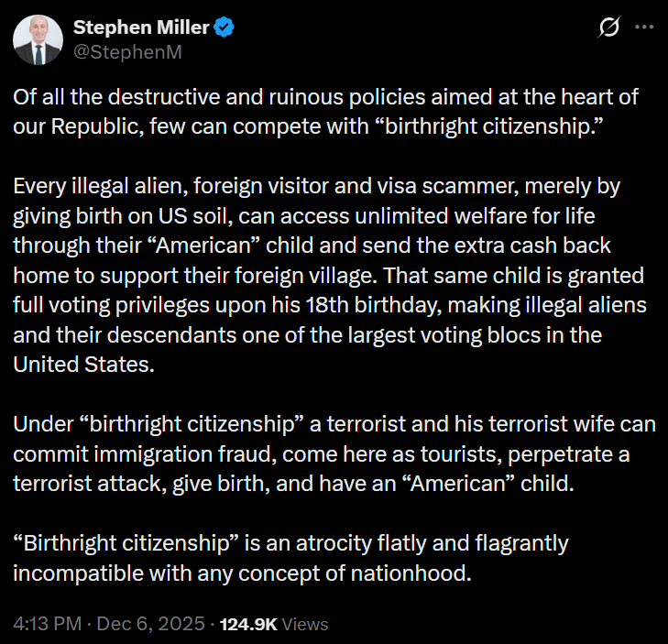This screenshot has height=644, width=668.
Task: Open the three-dot more options menu
Action: coord(644,28)
